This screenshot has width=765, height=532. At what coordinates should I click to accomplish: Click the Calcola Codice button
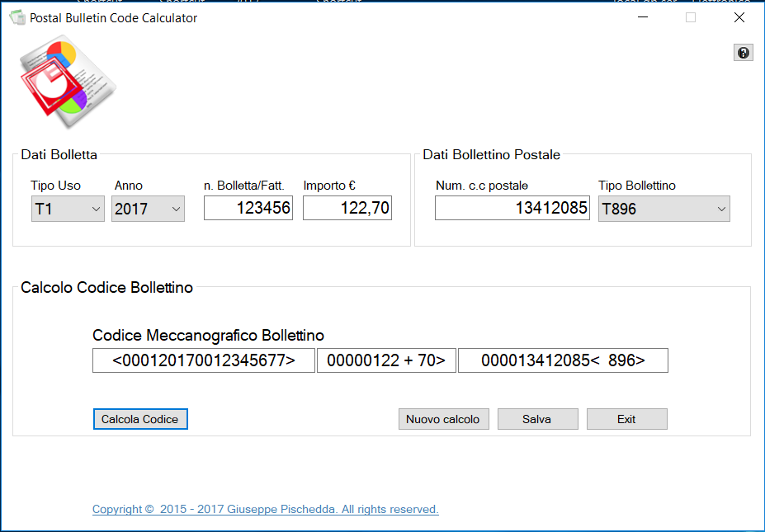click(140, 419)
